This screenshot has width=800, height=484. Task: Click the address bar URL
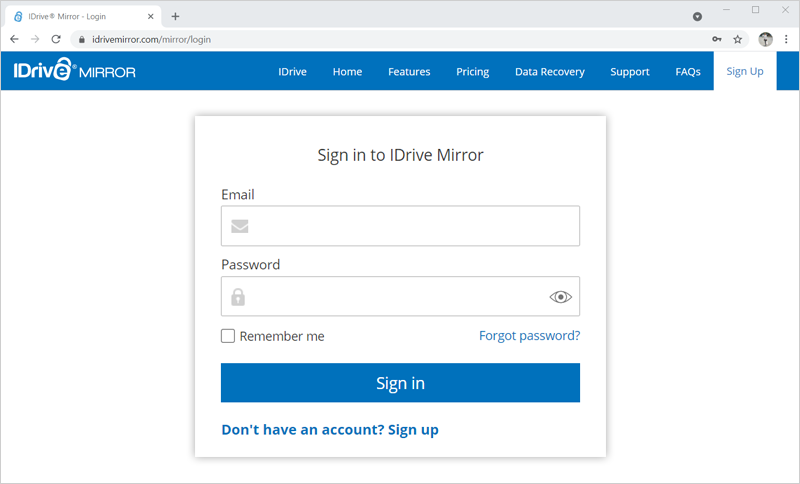(x=152, y=39)
